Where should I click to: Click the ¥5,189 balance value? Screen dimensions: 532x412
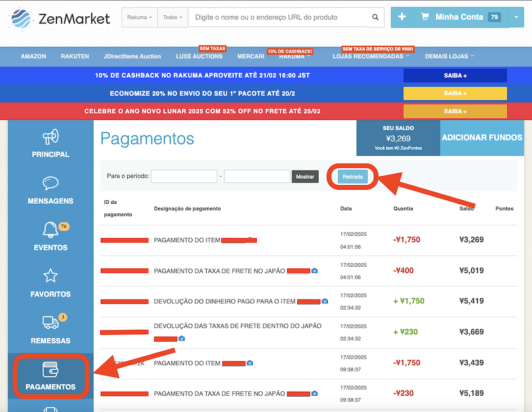coord(471,393)
